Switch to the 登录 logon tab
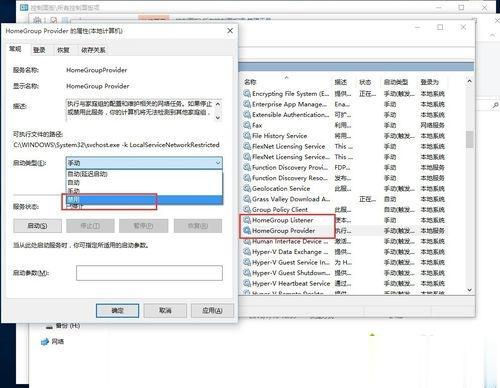The width and height of the screenshot is (500, 388). coord(39,50)
